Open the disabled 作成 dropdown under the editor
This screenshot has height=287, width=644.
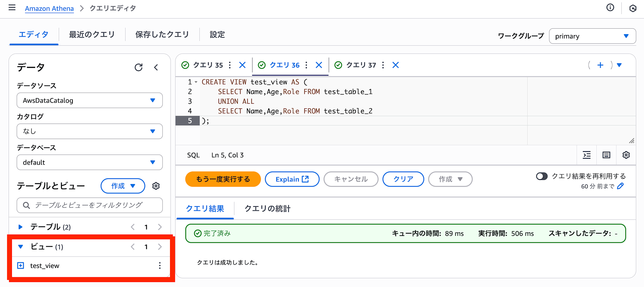(x=450, y=179)
